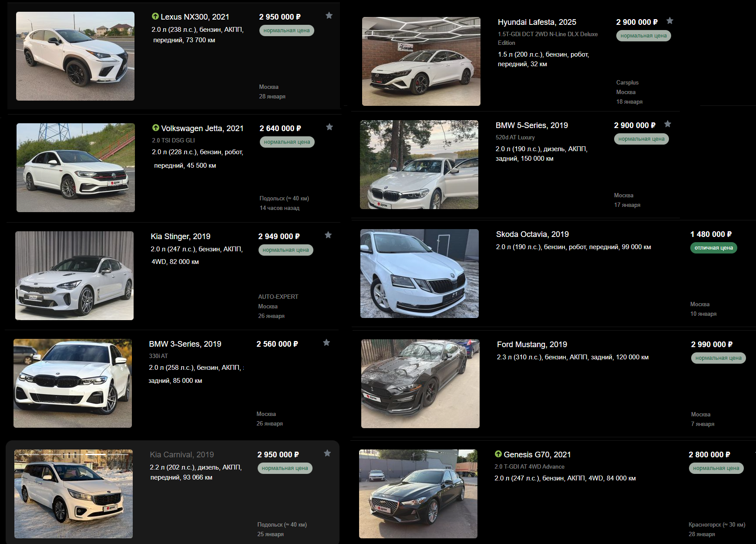Click the date '17 января' on BMW 5-Series listing
The width and height of the screenshot is (756, 544).
tap(627, 205)
